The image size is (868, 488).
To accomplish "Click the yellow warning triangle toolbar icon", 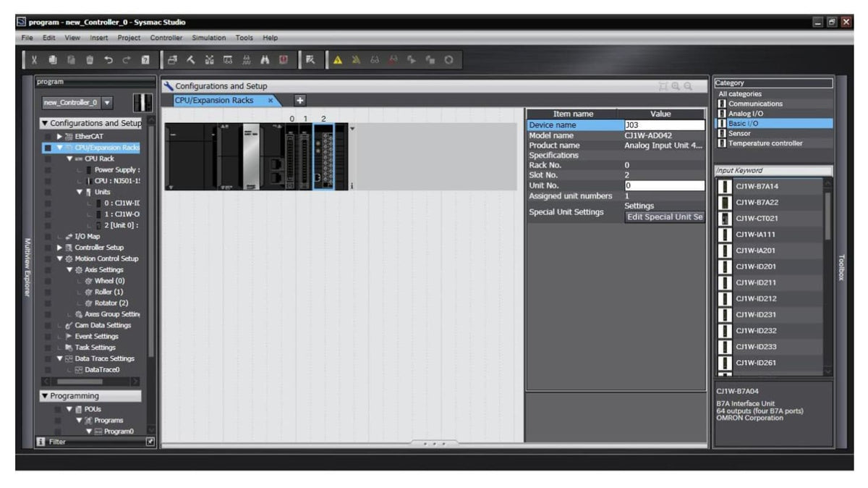I will 338,60.
